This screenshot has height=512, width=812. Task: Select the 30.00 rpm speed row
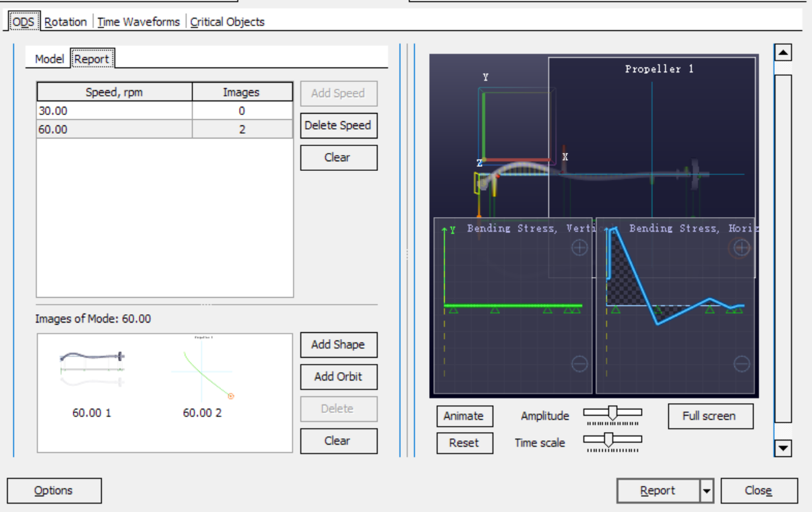[165, 111]
